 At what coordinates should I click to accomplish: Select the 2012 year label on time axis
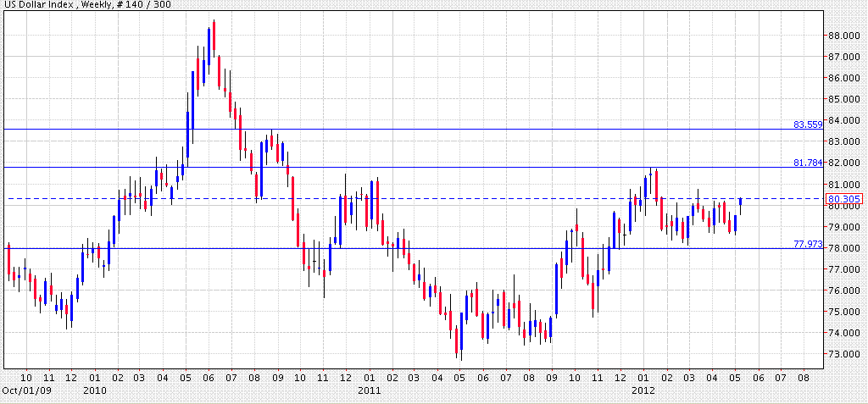pos(643,390)
